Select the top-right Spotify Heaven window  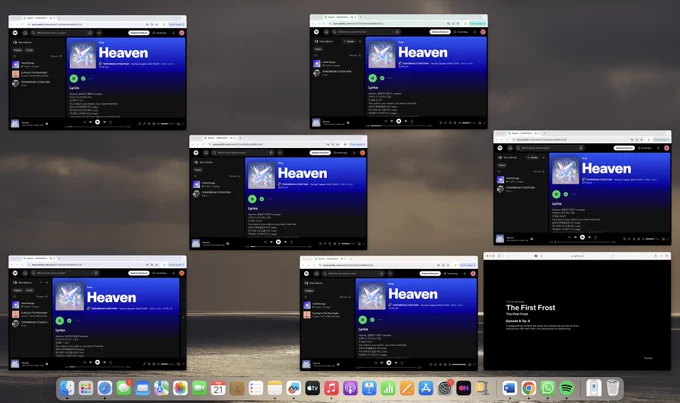[x=399, y=72]
